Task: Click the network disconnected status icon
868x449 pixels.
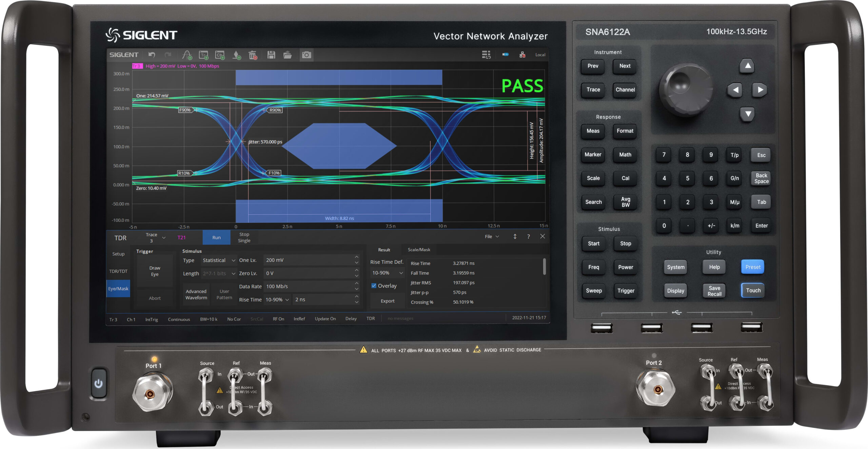Action: coord(522,55)
